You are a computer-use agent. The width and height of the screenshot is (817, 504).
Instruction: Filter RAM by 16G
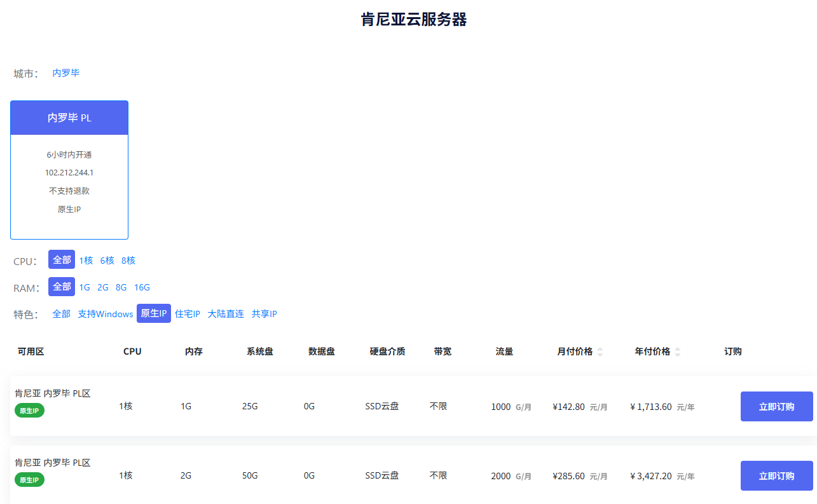pyautogui.click(x=142, y=287)
